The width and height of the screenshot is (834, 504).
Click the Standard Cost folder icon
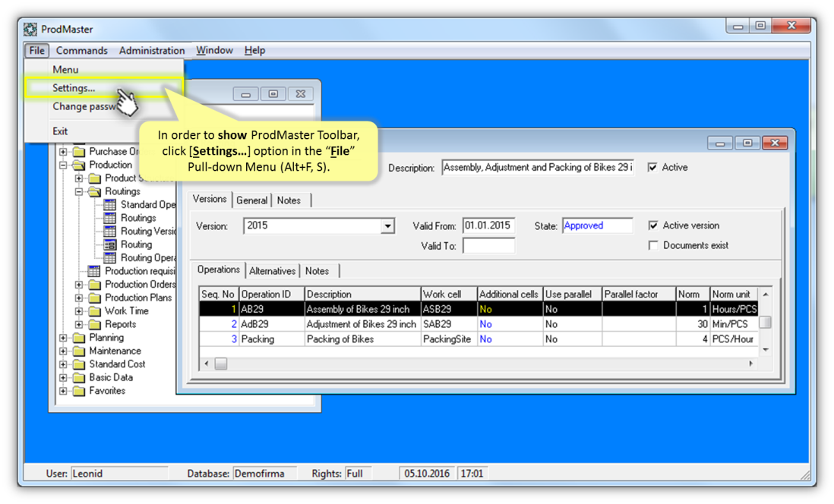point(79,364)
